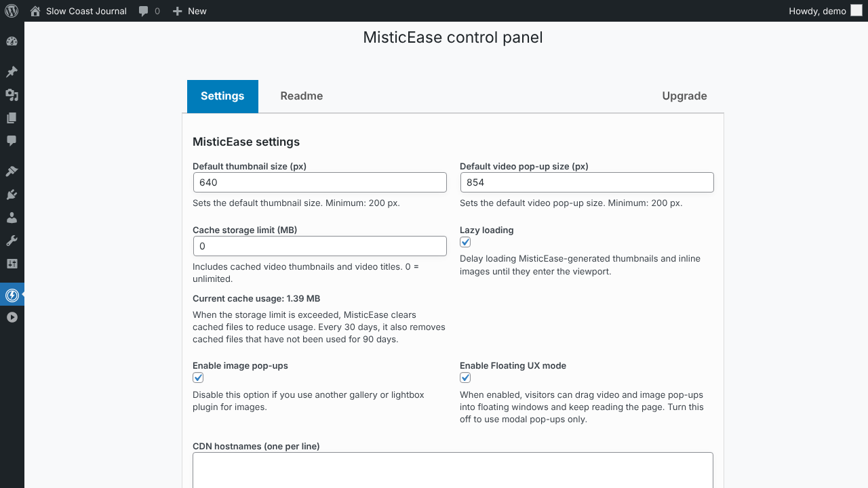Open the Upgrade tab
The image size is (868, 488).
[684, 96]
